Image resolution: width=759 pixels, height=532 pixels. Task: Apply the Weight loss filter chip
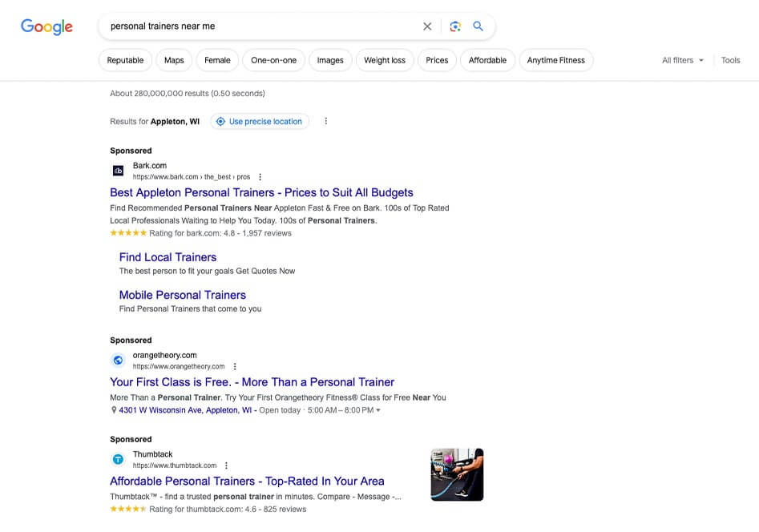pyautogui.click(x=385, y=60)
